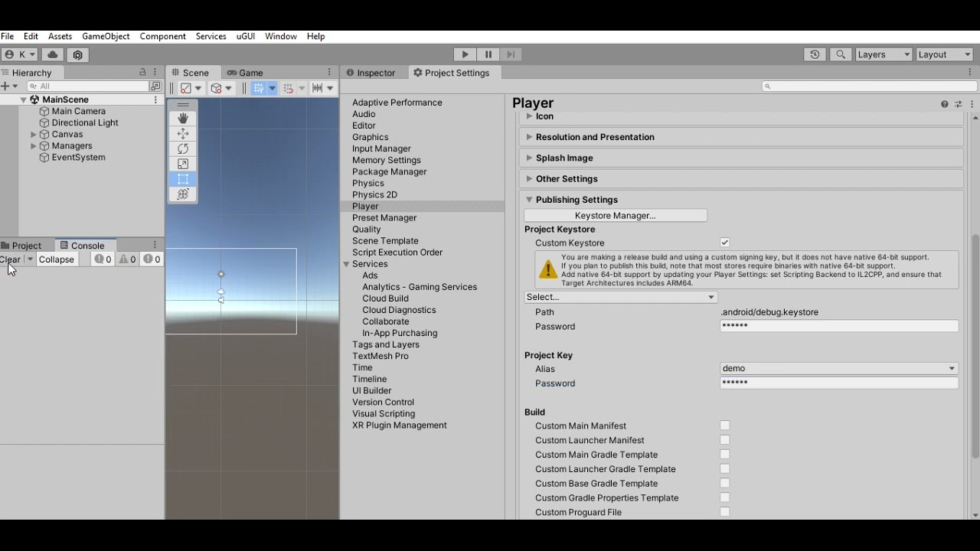Enable Custom Proguard File checkbox
This screenshot has height=551, width=980.
(724, 512)
